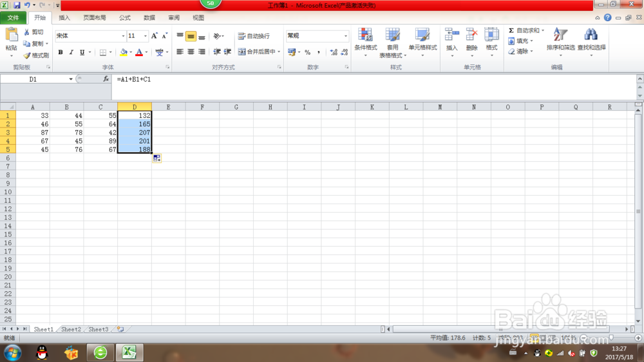Switch to Formulas (公式) tab
Viewport: 644px width, 362px height.
(125, 17)
